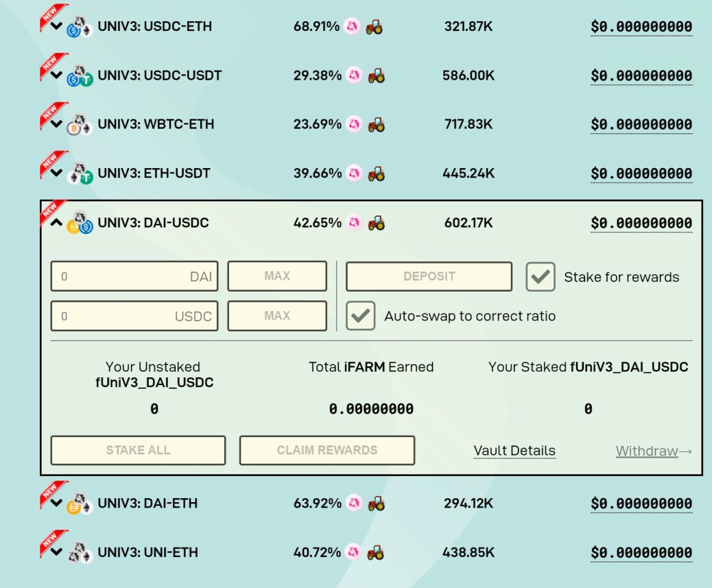712x588 pixels.
Task: Expand the UNIV3: USDC-ETH vault row
Action: (x=56, y=26)
